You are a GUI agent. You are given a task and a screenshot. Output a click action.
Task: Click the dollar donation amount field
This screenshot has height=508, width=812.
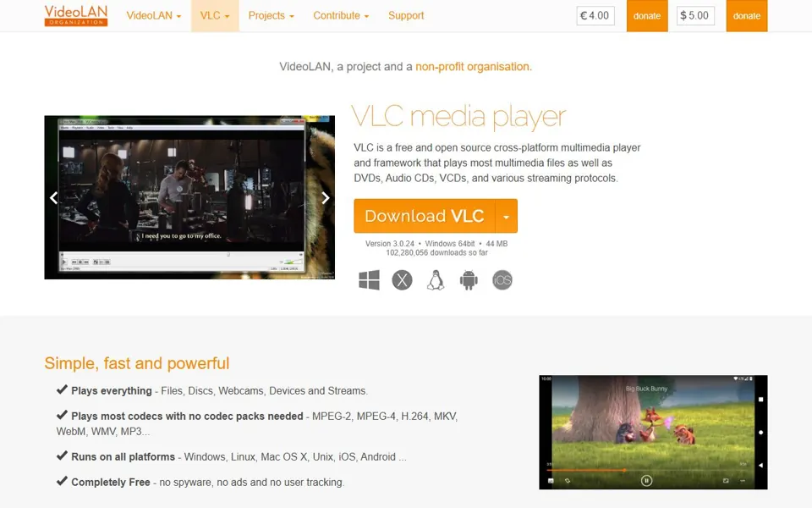695,15
